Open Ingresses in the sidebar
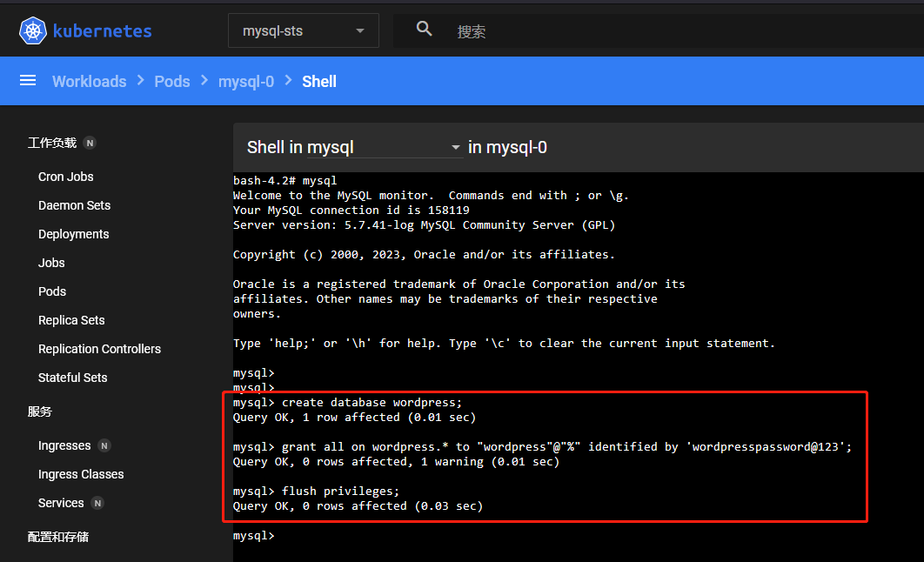 coord(64,446)
